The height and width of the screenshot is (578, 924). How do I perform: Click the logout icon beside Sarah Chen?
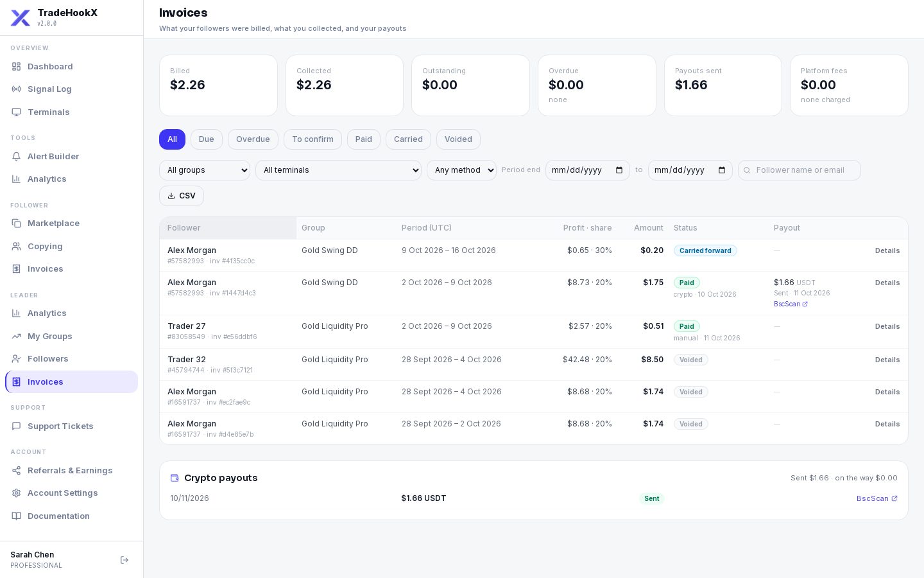coord(124,560)
